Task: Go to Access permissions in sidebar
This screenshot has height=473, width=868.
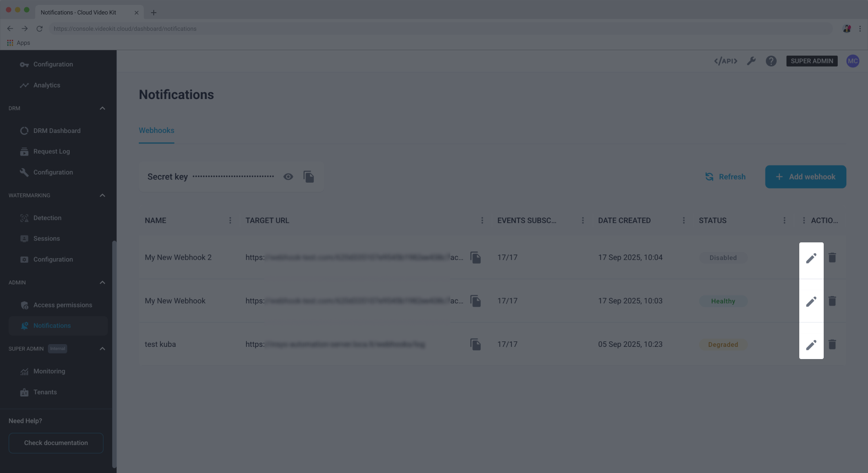Action: pyautogui.click(x=62, y=305)
